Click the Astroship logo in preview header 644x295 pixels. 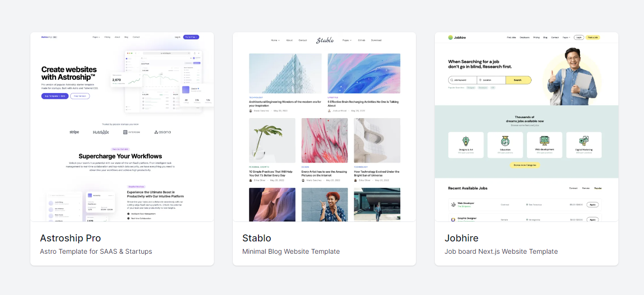pyautogui.click(x=49, y=37)
